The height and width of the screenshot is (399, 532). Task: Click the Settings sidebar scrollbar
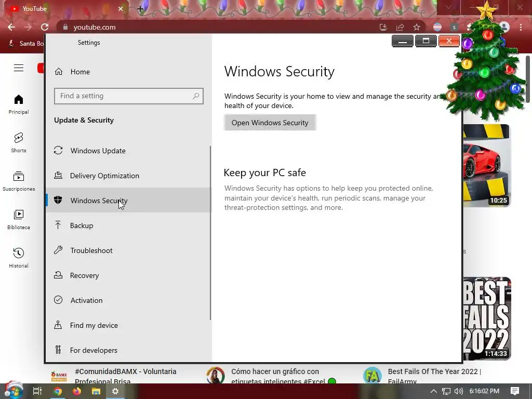[x=210, y=233]
